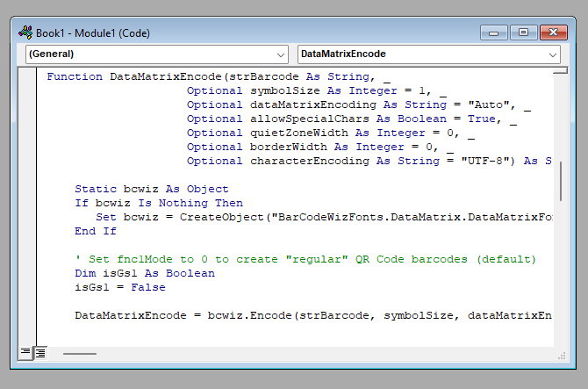Click 'Dim isGs1 As Boolean' line

pos(145,273)
